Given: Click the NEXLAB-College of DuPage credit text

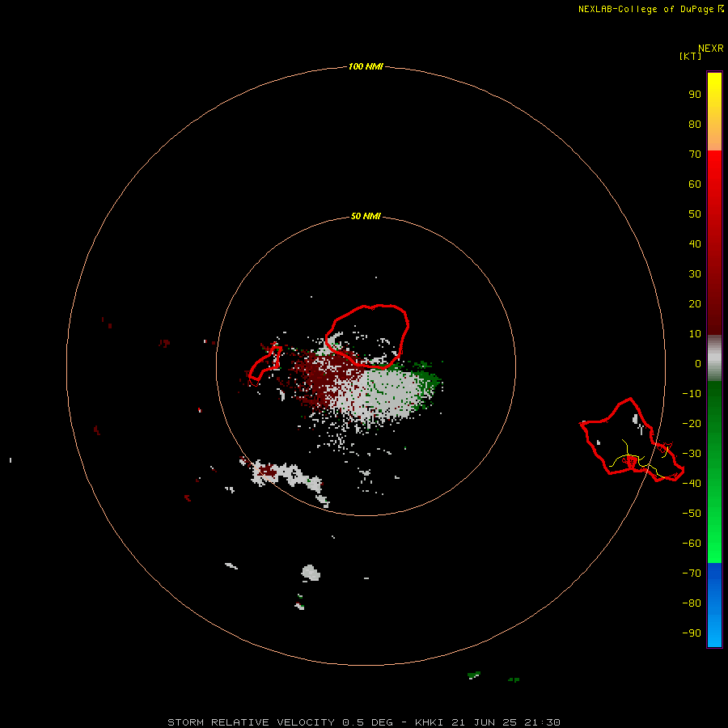Looking at the screenshot, I should [x=646, y=9].
